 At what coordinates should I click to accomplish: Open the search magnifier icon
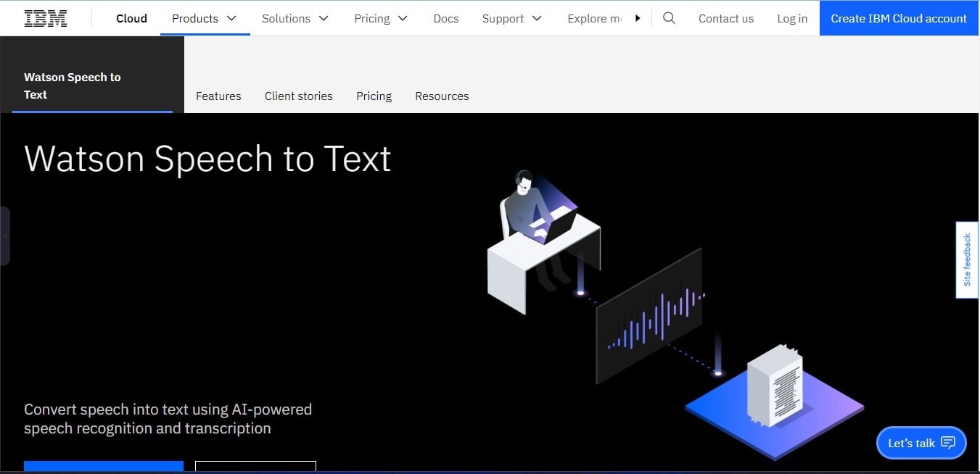click(x=668, y=18)
